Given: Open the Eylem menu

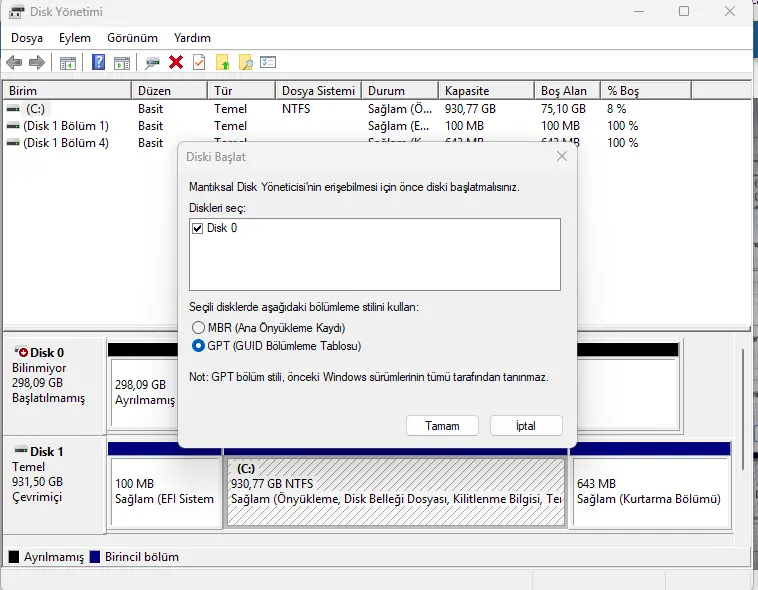Looking at the screenshot, I should (74, 38).
